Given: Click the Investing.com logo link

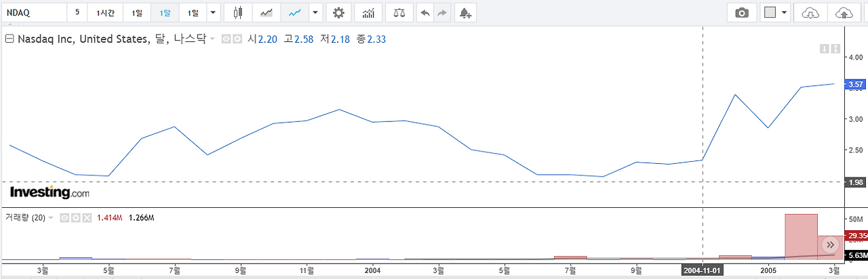Looking at the screenshot, I should click(49, 193).
